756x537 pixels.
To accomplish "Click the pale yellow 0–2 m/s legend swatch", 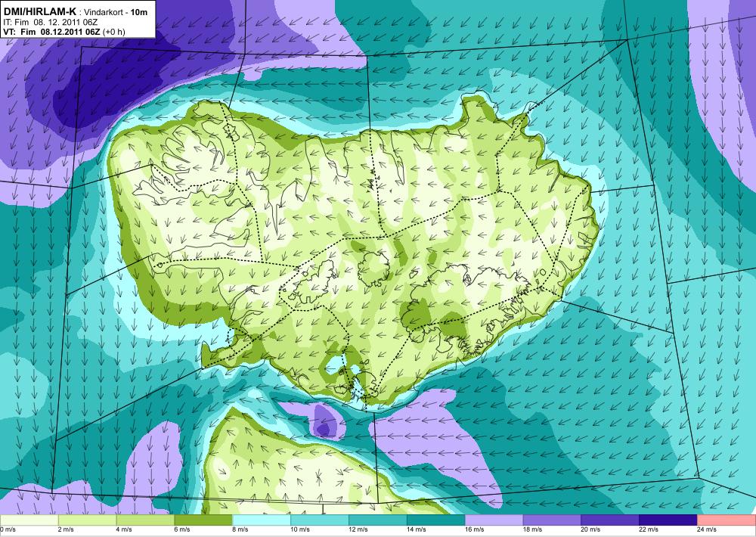I will click(x=29, y=520).
